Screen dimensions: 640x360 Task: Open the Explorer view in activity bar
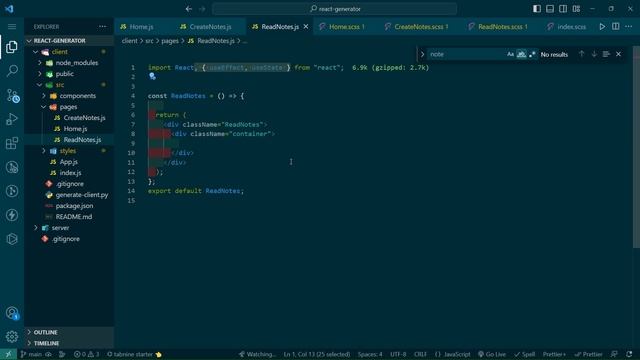tap(12, 47)
